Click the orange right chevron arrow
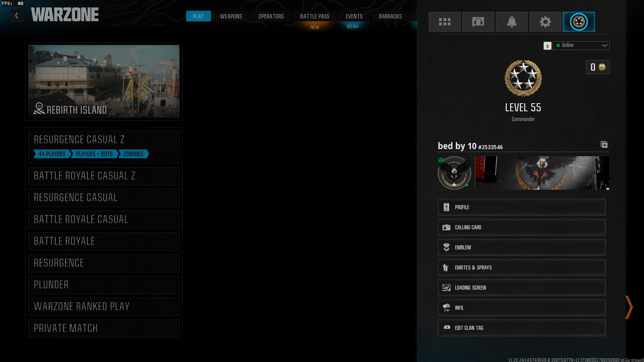Viewport: 644px width, 362px height. 629,307
